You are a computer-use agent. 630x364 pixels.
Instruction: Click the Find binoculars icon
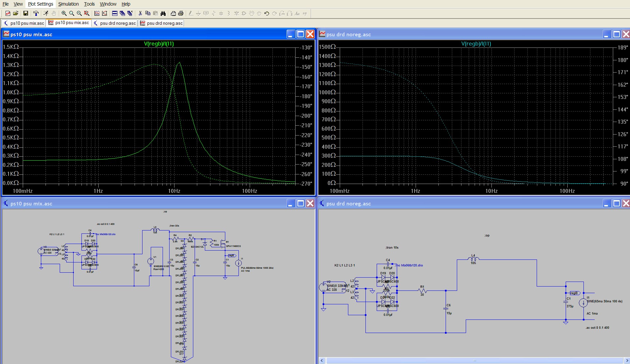[x=163, y=14]
